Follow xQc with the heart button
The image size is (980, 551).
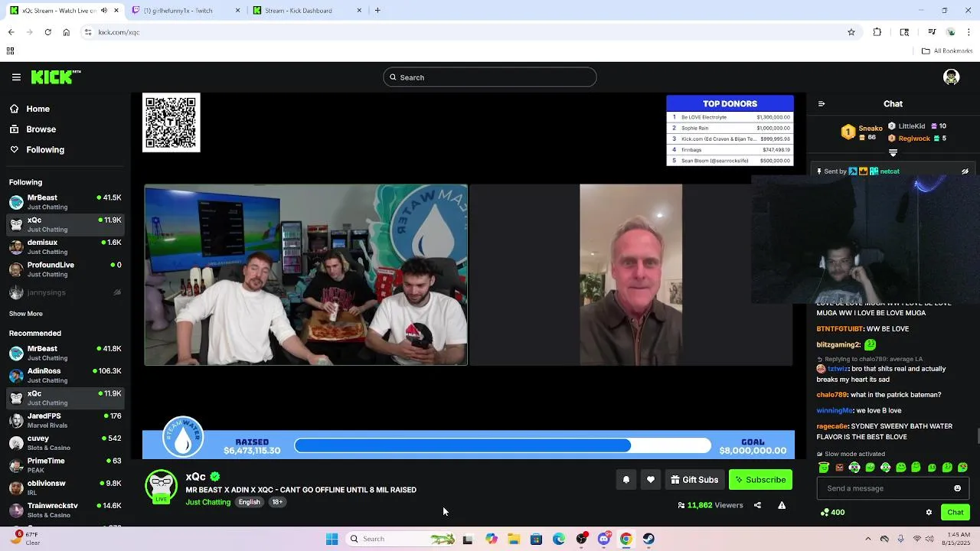651,480
